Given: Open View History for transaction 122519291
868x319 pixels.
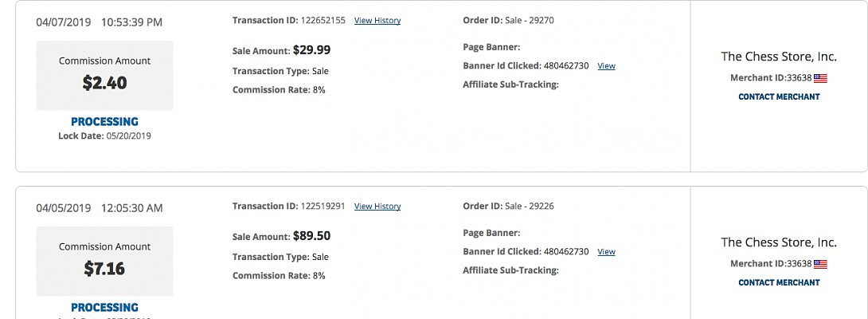Looking at the screenshot, I should (x=377, y=207).
